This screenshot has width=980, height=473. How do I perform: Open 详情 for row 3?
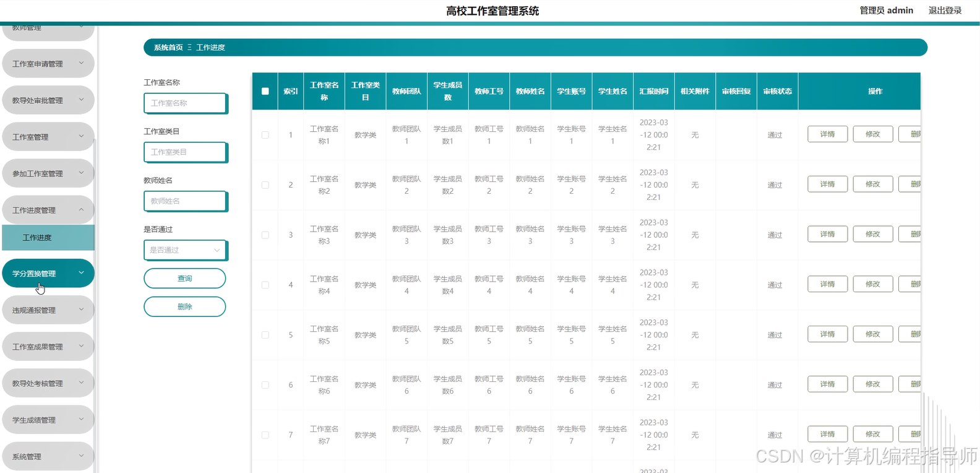click(827, 235)
